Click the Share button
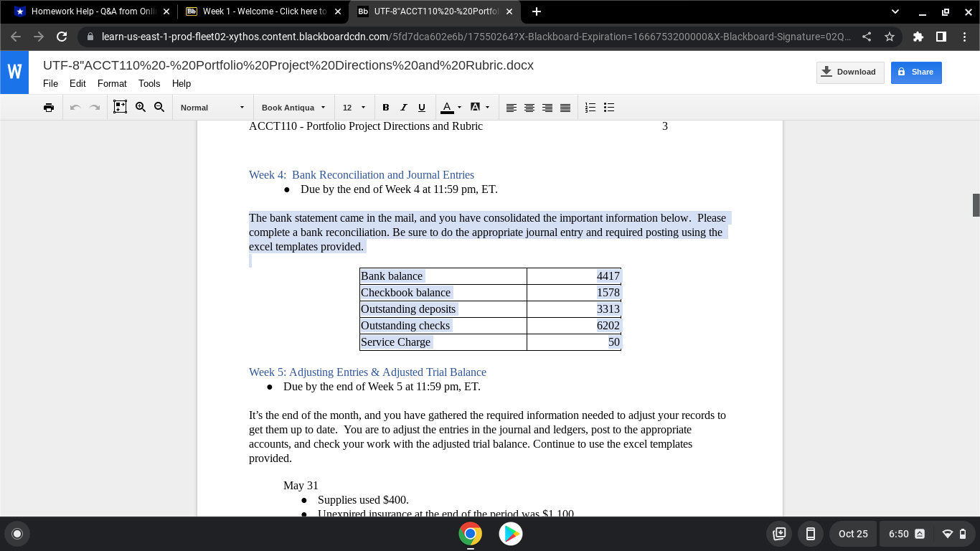The image size is (980, 551). click(916, 72)
